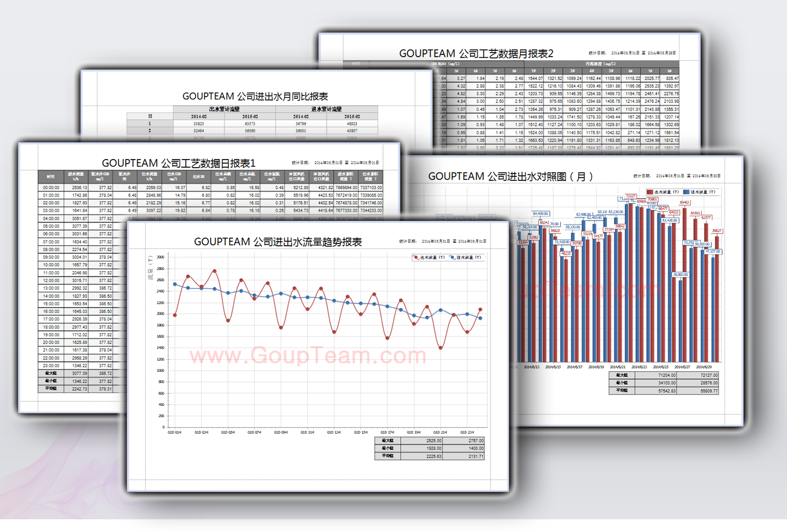Screen dimensions: 787x532
Task: Click blue 进水流量 legend marker in trend report
Action: coord(453,257)
